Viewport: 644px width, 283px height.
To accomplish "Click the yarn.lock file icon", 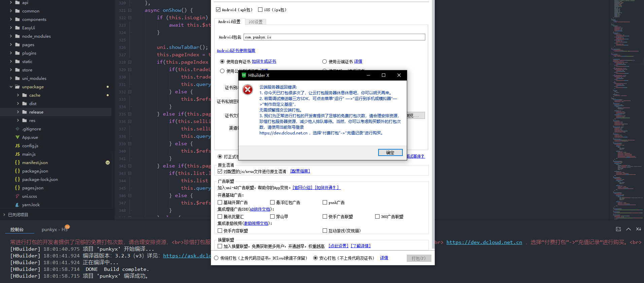I will [17, 205].
